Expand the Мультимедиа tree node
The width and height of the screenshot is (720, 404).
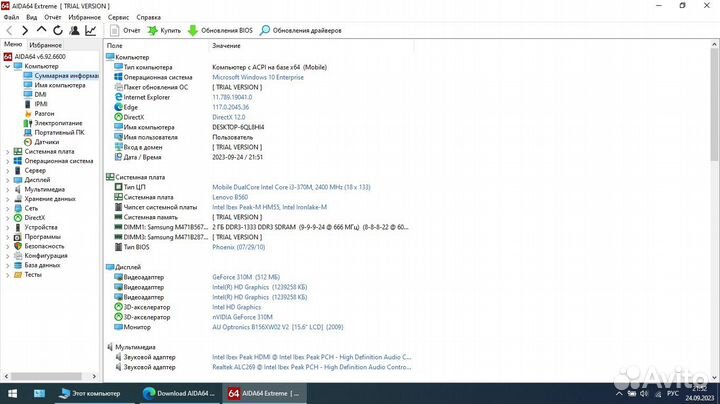(x=7, y=190)
